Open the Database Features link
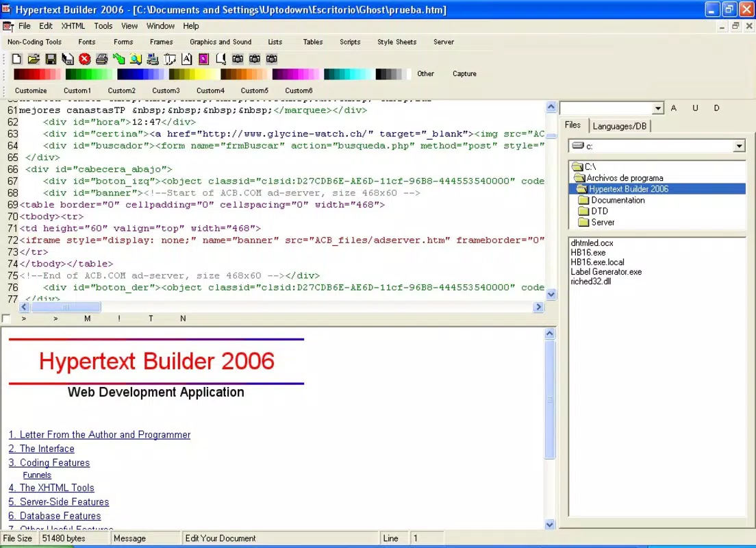Viewport: 756px width, 548px height. pyautogui.click(x=55, y=516)
